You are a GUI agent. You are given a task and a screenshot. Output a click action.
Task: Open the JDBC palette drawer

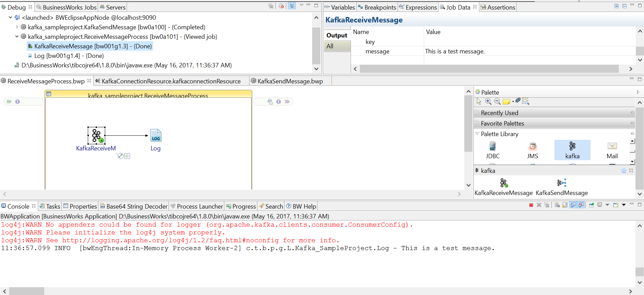pyautogui.click(x=493, y=150)
